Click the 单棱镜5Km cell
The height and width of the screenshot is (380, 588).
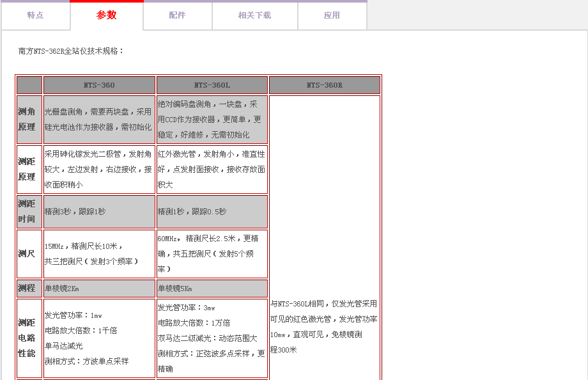pyautogui.click(x=175, y=289)
